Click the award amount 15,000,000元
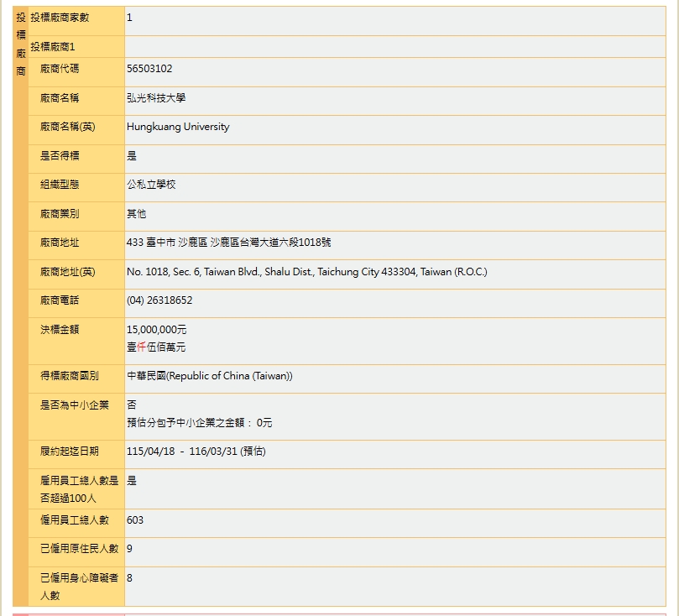This screenshot has height=616, width=679. coord(156,330)
